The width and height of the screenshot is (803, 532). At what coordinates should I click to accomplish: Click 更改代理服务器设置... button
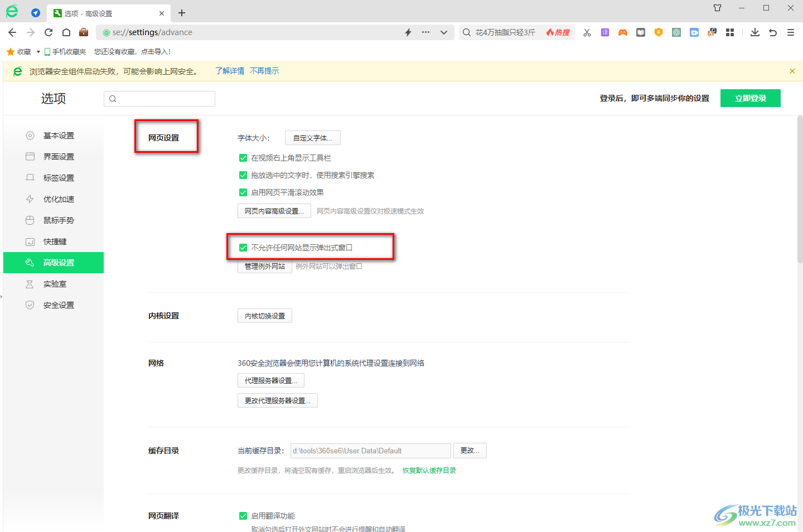[x=278, y=400]
